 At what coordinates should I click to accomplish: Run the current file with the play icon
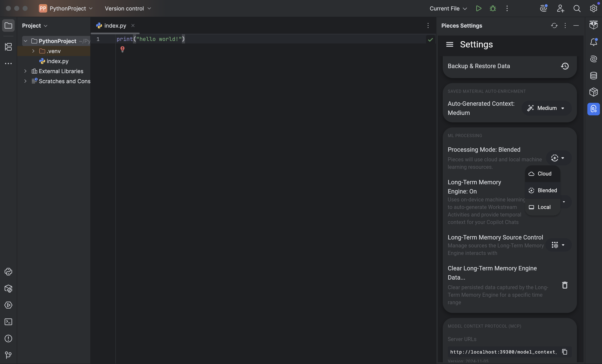[x=478, y=8]
